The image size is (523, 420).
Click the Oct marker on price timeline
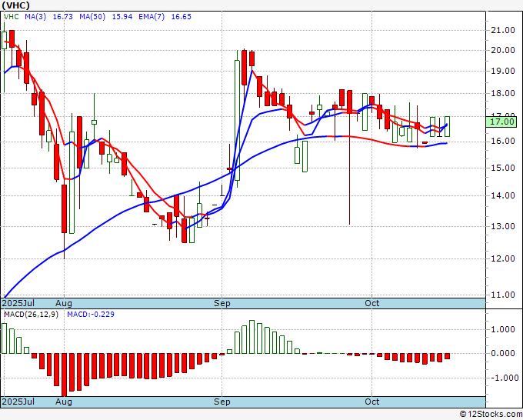[371, 303]
